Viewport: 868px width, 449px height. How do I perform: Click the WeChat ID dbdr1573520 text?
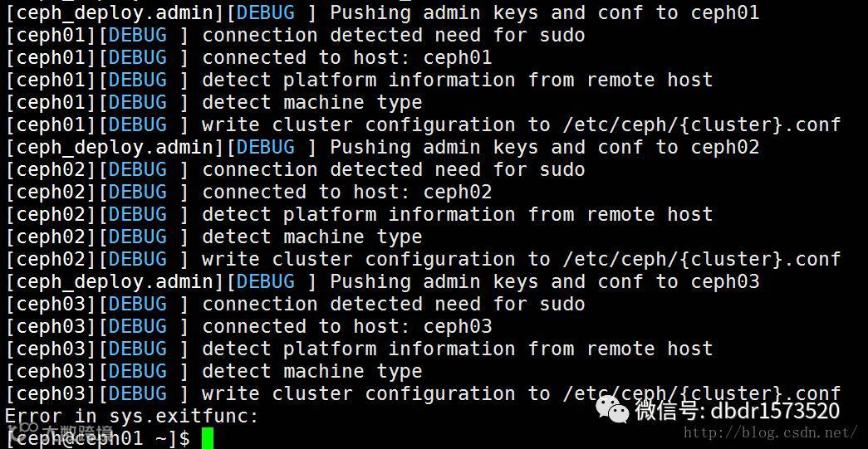[772, 410]
